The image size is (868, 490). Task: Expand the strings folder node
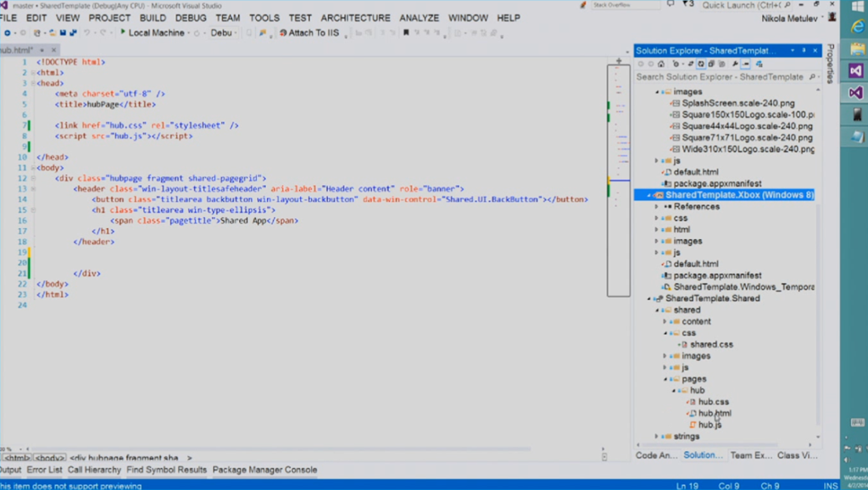pos(657,437)
